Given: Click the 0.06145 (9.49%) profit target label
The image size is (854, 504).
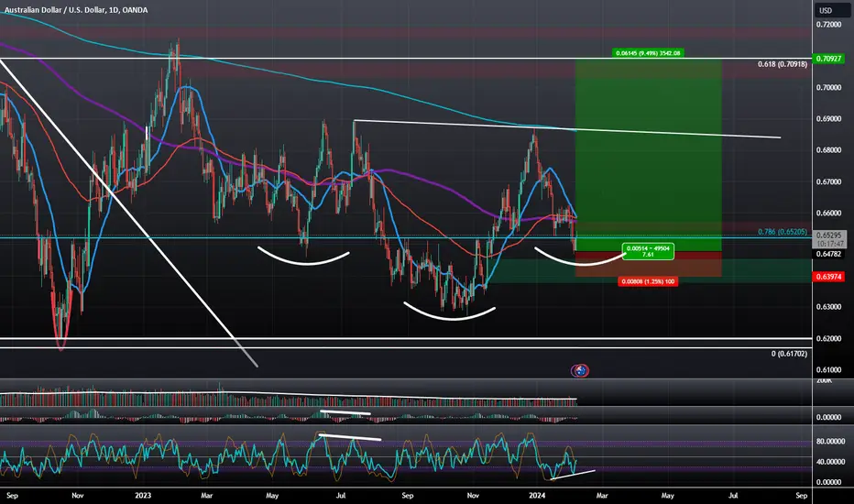Looking at the screenshot, I should point(648,53).
